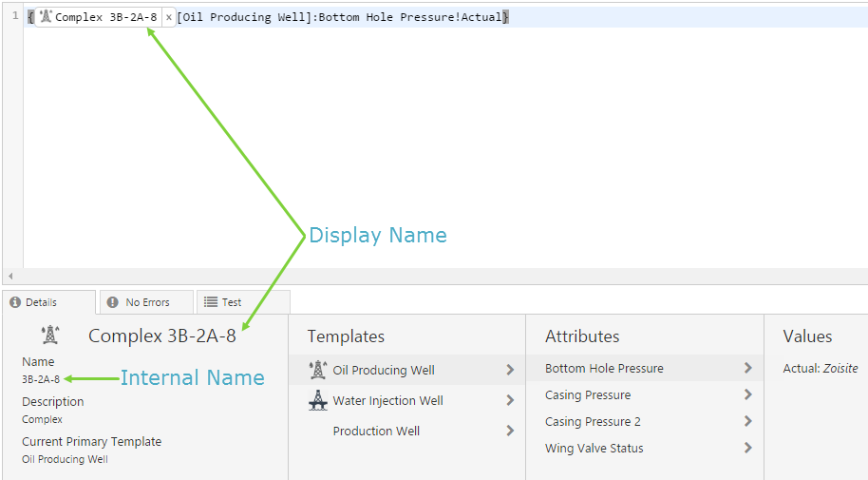868x480 pixels.
Task: Click the alert icon on the No Errors tab
Action: 113,302
